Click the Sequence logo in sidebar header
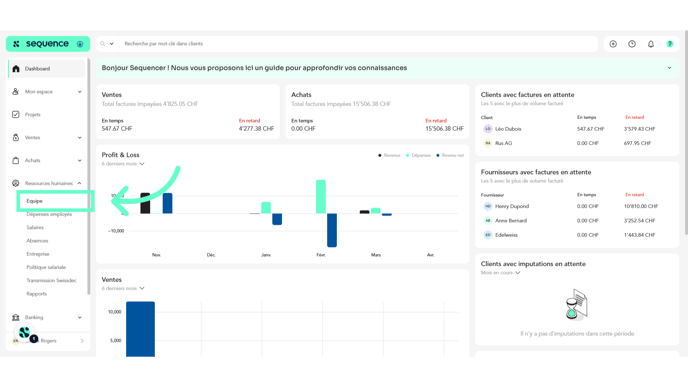Screen dimensions: 688x387 point(47,44)
